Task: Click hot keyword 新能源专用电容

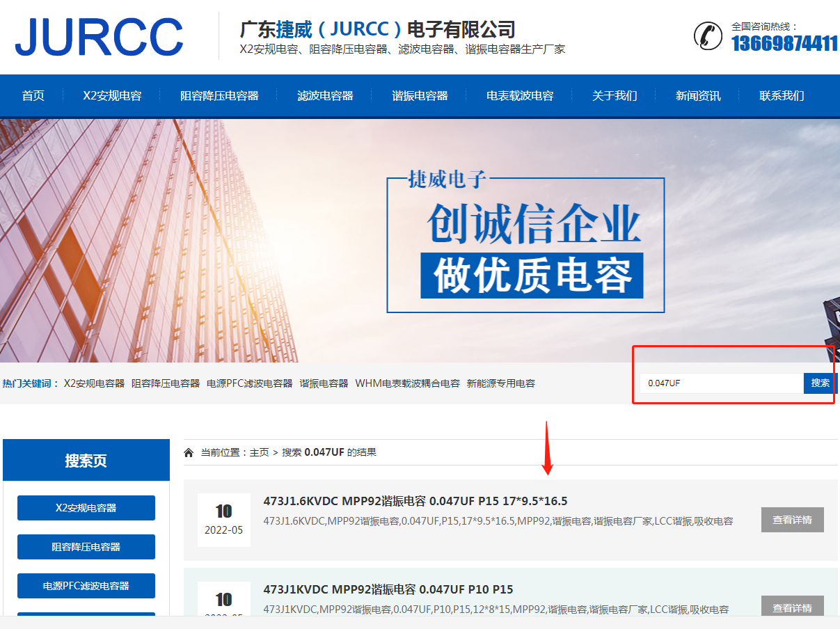Action: tap(500, 383)
